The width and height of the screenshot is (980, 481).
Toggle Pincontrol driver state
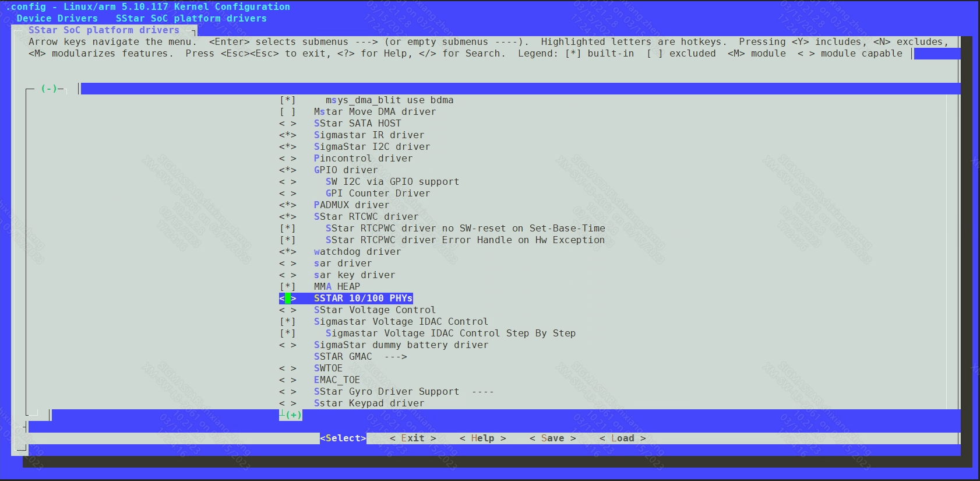pyautogui.click(x=288, y=159)
